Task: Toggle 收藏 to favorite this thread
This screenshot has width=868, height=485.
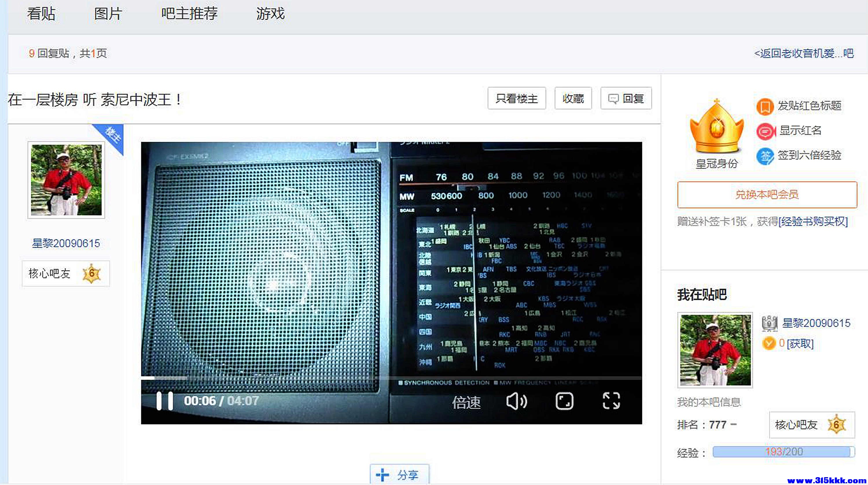Action: tap(573, 98)
